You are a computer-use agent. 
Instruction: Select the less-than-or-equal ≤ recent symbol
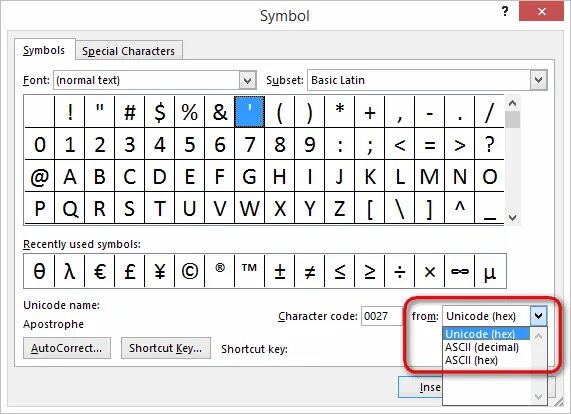340,271
